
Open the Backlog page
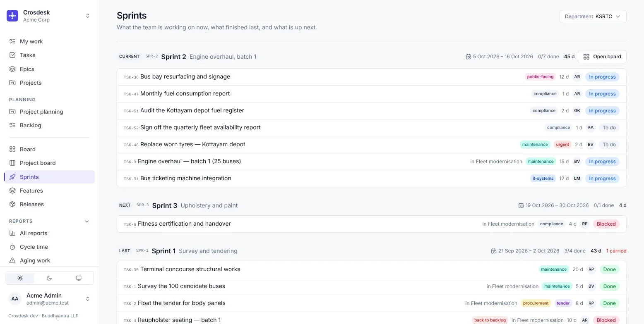click(x=49, y=125)
